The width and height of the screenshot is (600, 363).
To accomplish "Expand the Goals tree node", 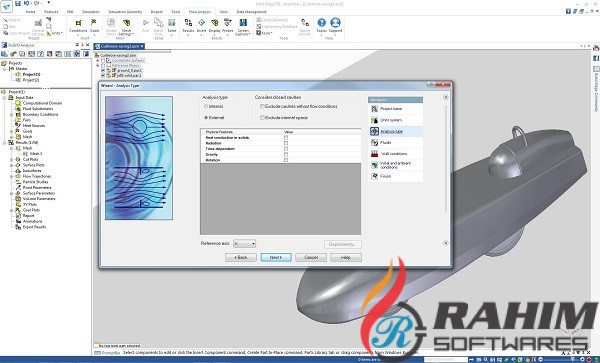I will tap(11, 131).
